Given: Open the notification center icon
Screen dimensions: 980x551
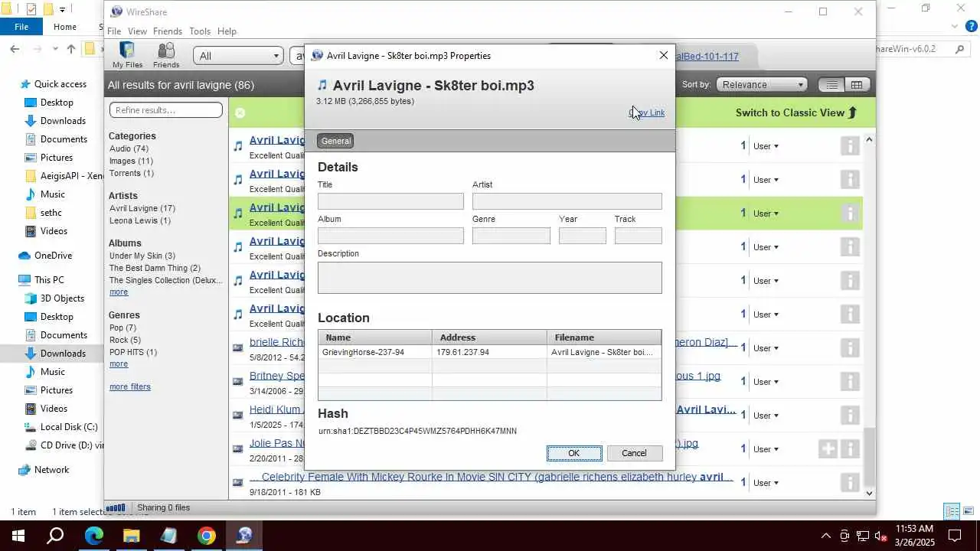Looking at the screenshot, I should coord(955,536).
